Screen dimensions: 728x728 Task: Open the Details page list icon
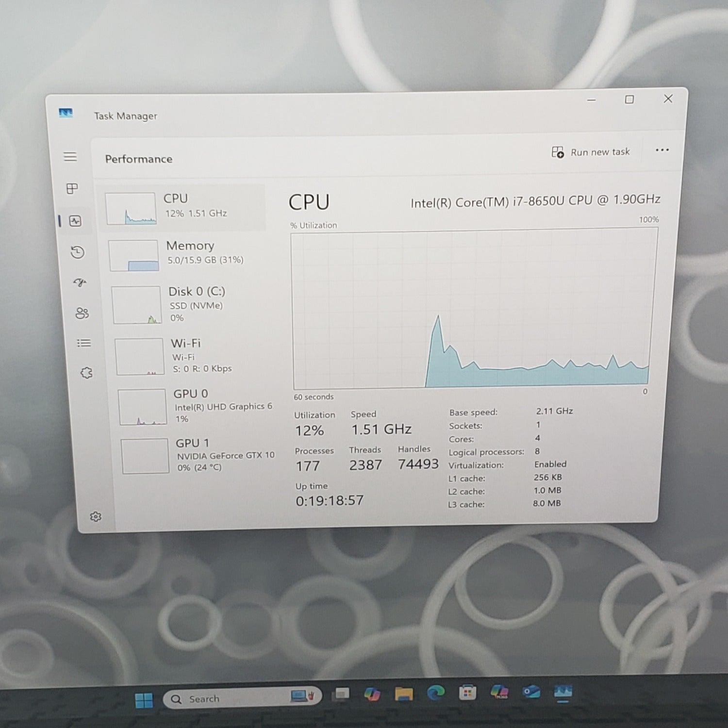(x=84, y=343)
